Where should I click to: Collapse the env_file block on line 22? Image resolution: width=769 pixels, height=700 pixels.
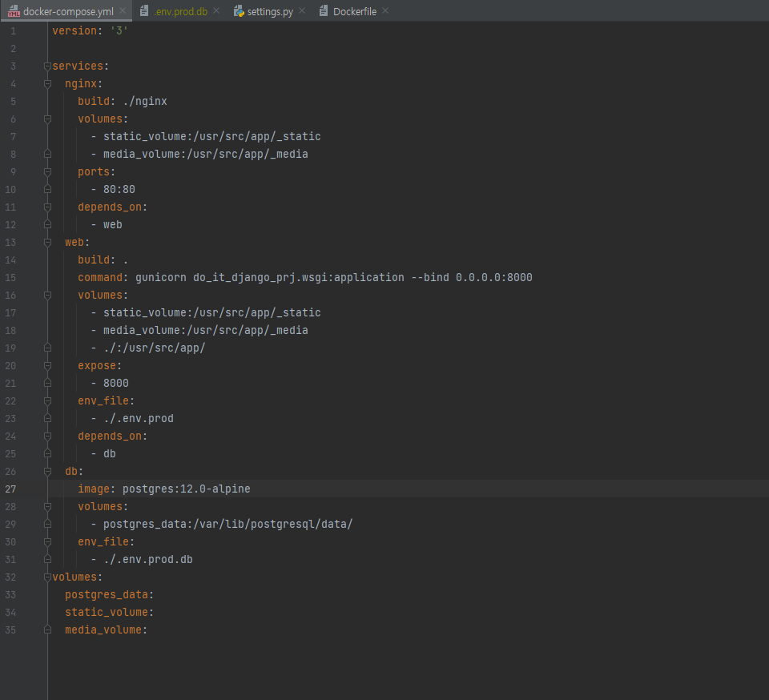tap(47, 401)
